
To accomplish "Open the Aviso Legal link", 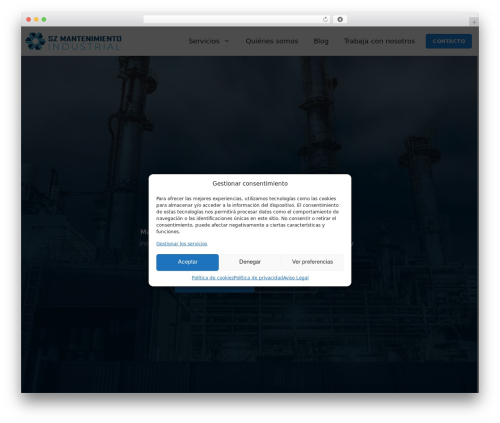I will pyautogui.click(x=296, y=278).
